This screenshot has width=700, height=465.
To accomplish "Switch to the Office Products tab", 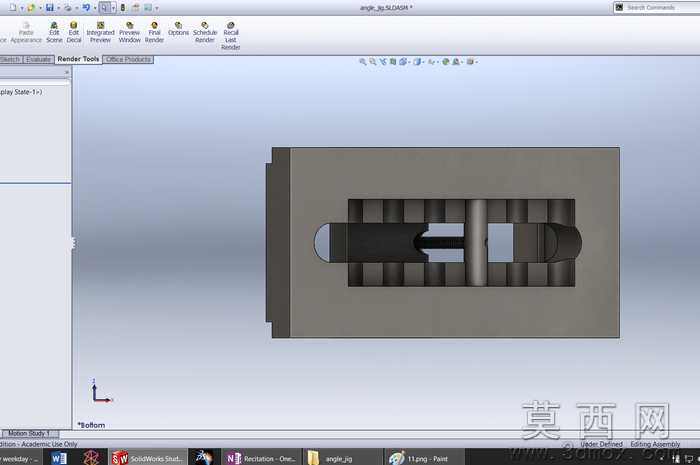I will (129, 59).
